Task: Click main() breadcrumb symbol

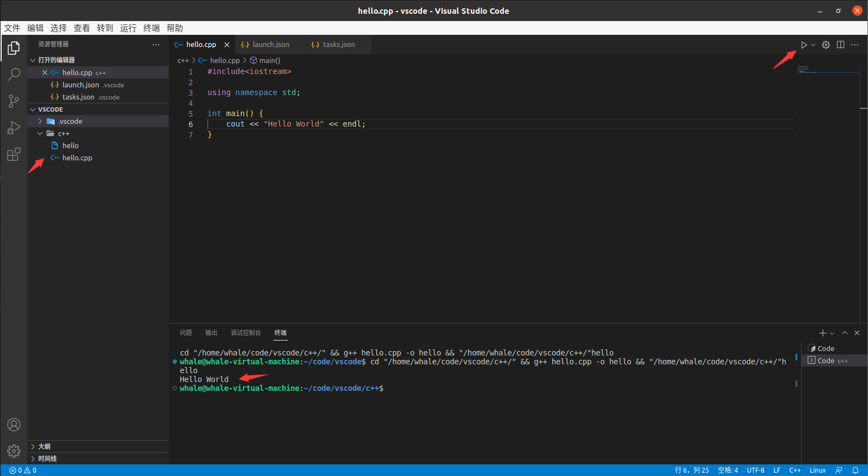Action: coord(269,61)
